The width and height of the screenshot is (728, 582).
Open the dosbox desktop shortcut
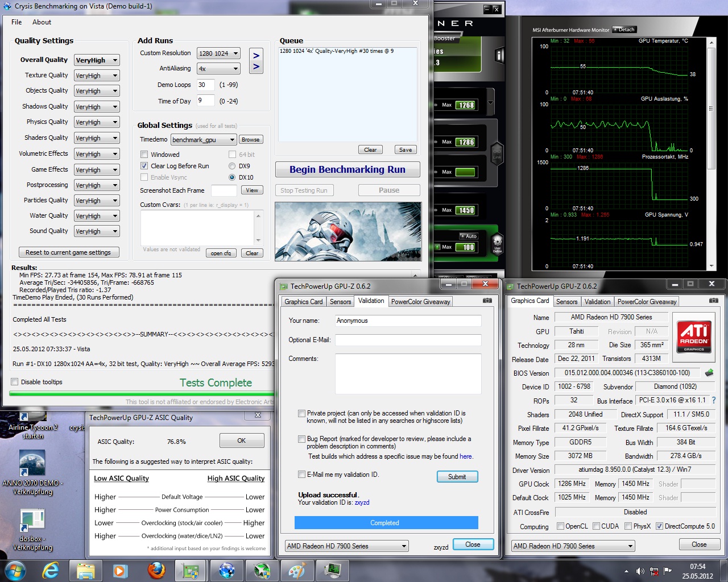32,530
